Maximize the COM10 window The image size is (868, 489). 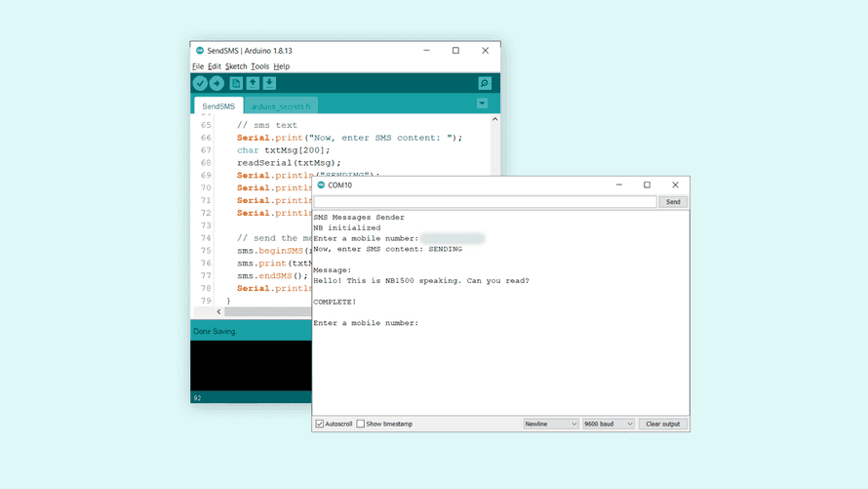[x=647, y=185]
